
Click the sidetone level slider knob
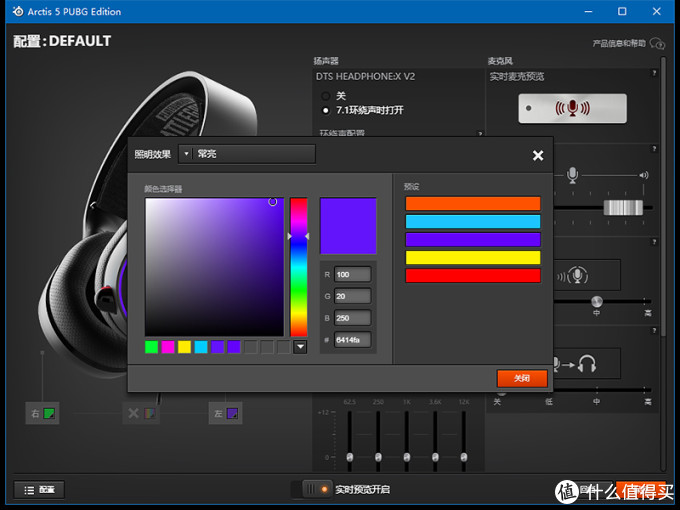tap(597, 301)
